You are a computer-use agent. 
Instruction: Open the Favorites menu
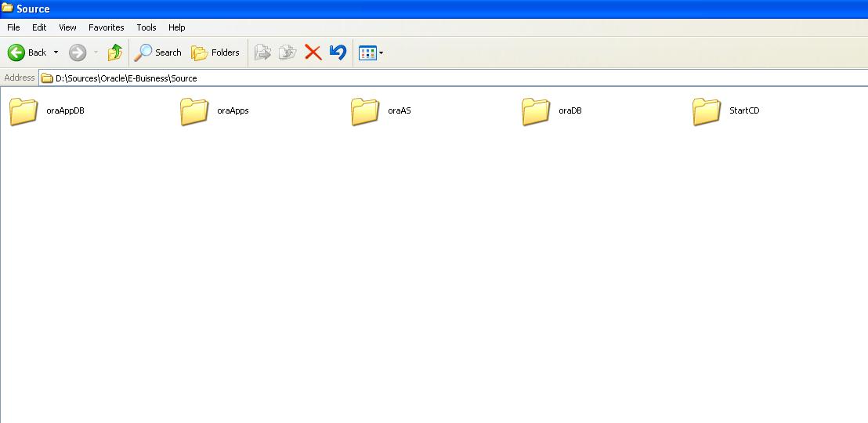(x=106, y=27)
